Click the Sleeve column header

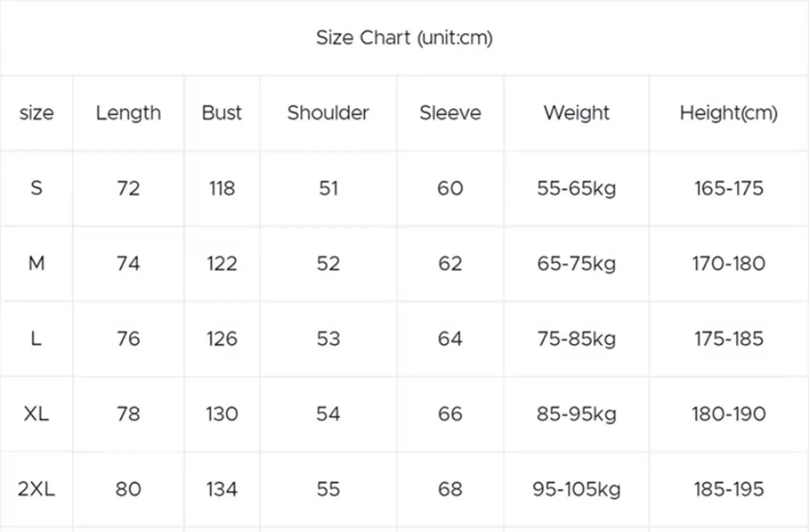[x=450, y=113]
